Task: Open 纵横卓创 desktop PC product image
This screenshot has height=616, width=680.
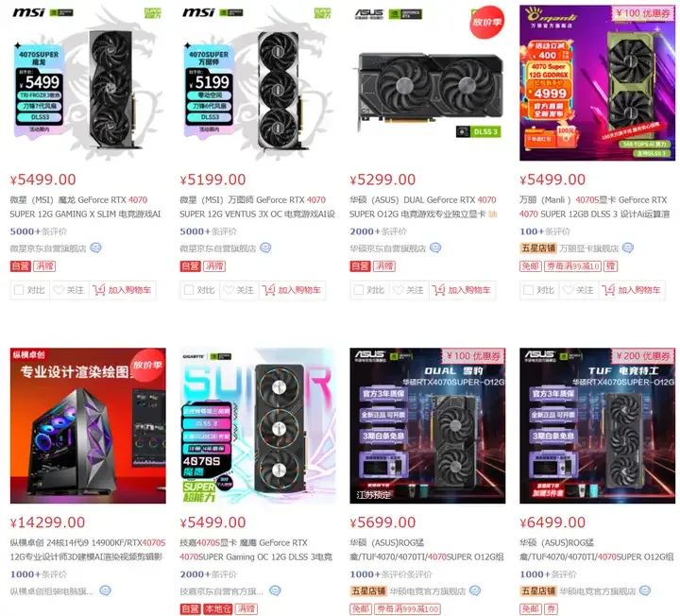Action: pyautogui.click(x=88, y=425)
